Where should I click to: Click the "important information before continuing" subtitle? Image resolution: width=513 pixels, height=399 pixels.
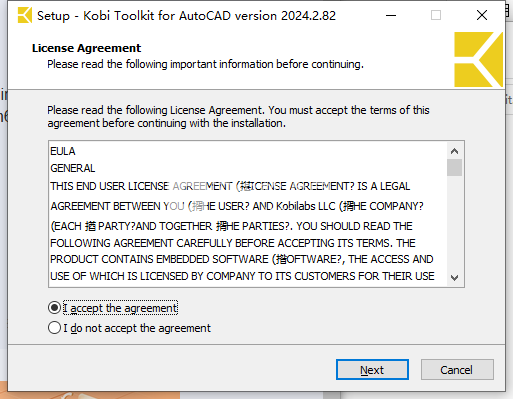click(x=267, y=64)
